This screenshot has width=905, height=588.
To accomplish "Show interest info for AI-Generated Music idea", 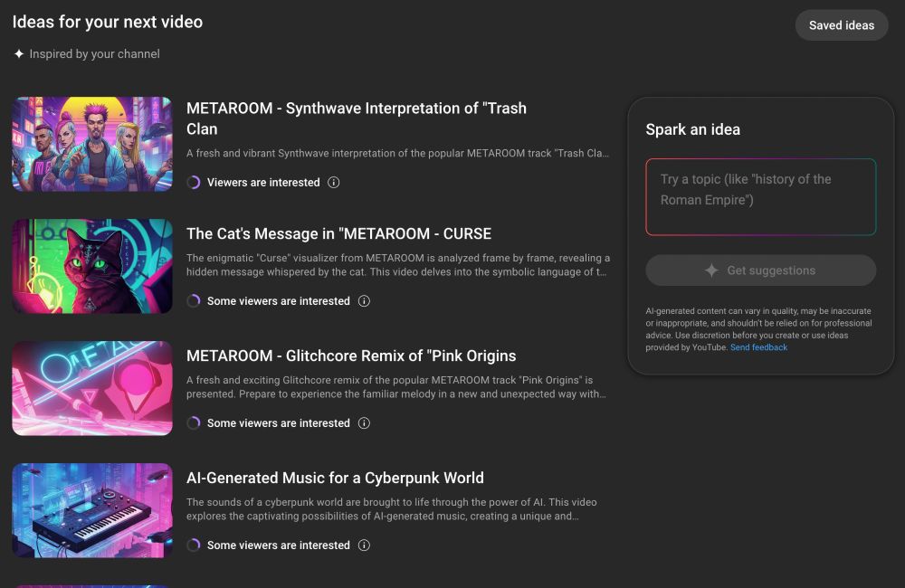I will click(x=364, y=545).
